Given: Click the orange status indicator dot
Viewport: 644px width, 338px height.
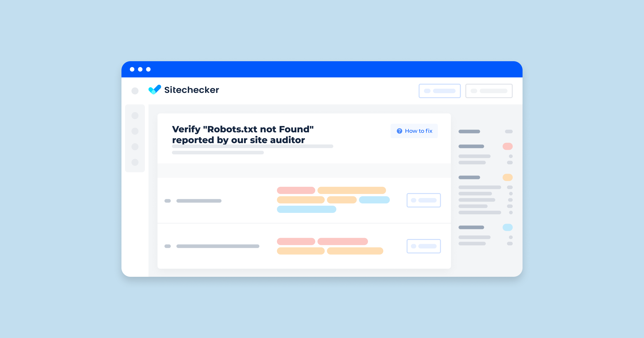Looking at the screenshot, I should (x=507, y=177).
